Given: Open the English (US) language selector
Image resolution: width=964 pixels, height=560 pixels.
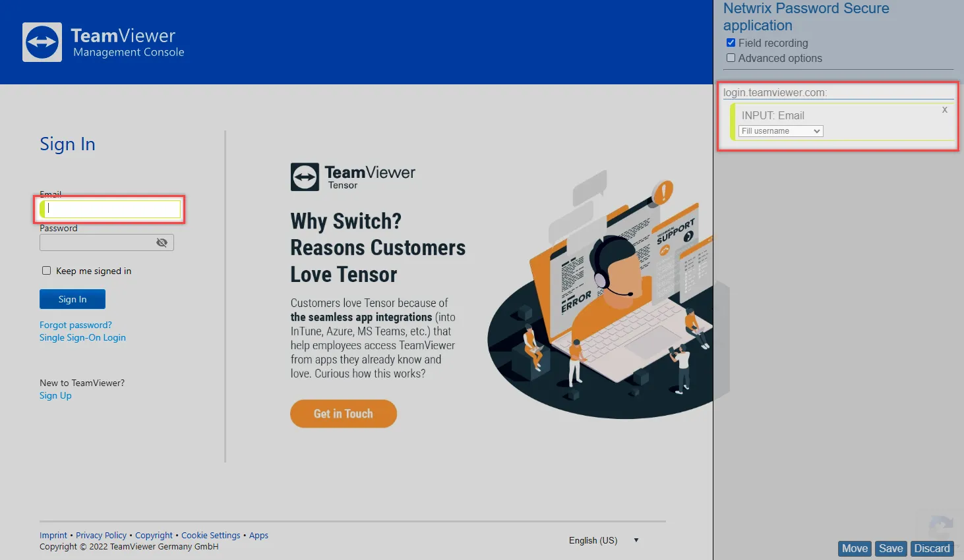Looking at the screenshot, I should click(x=604, y=540).
